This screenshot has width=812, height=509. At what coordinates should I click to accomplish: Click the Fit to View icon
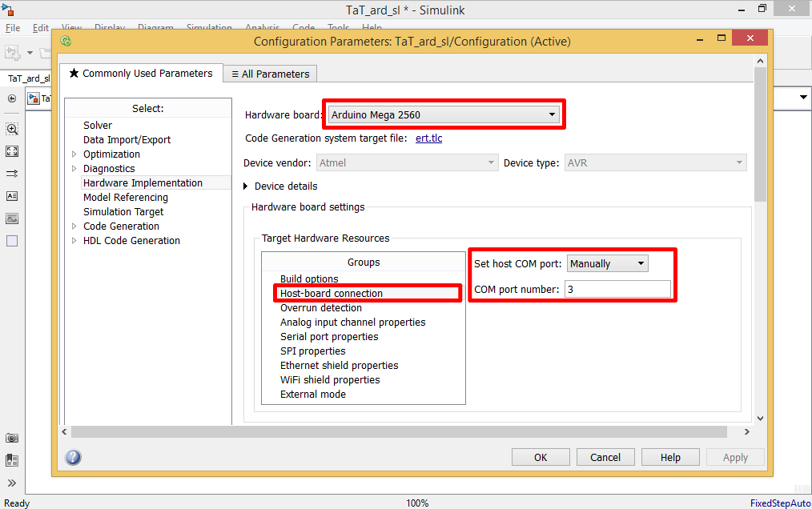[12, 151]
